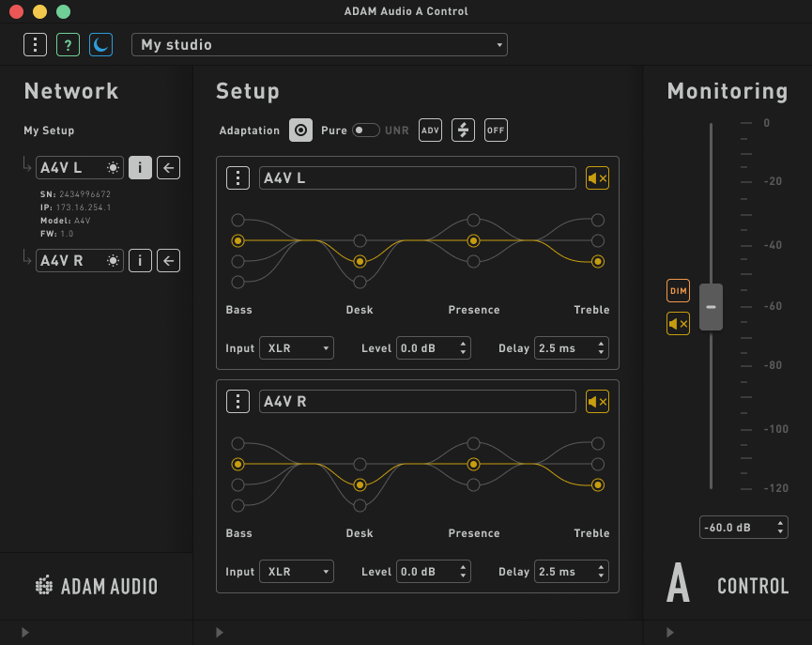
Task: Open the Delay dropdown for A4V R
Action: click(571, 571)
